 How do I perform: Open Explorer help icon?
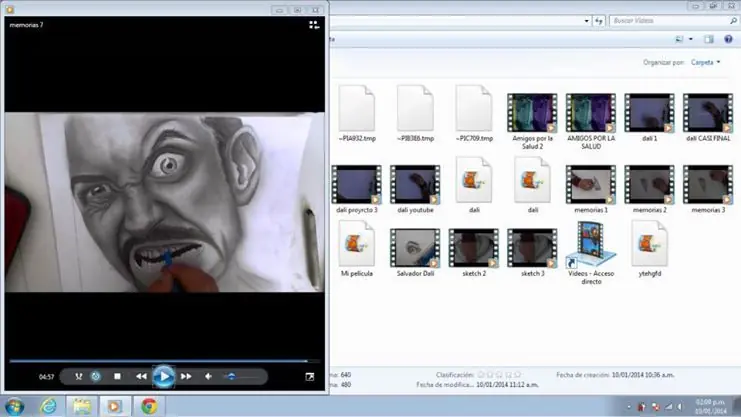(x=728, y=39)
